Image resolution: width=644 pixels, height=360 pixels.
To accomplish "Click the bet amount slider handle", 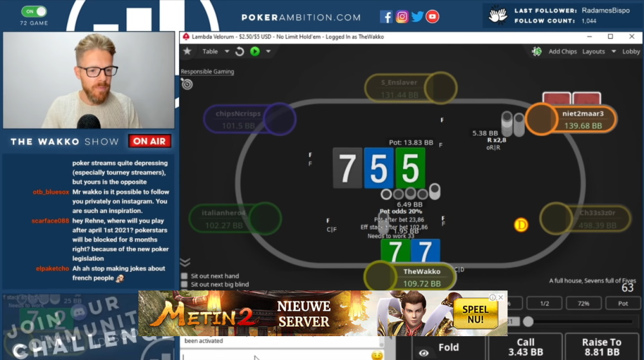I will tap(528, 321).
